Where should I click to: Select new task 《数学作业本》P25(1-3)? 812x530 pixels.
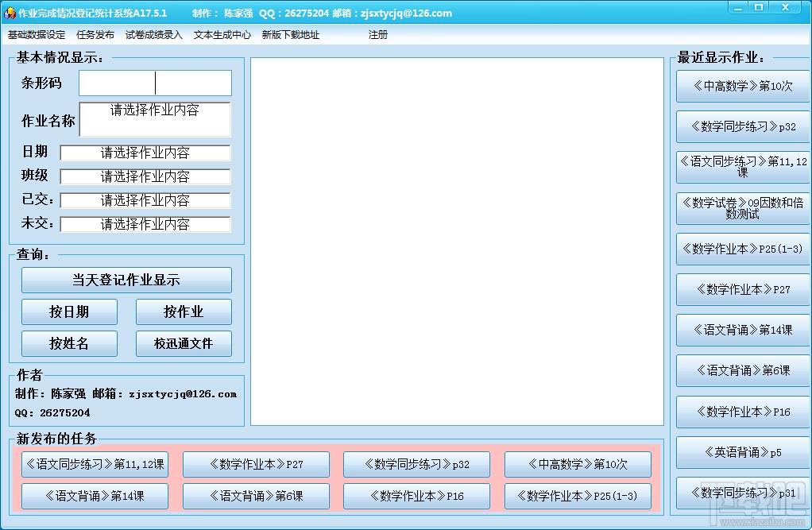pos(578,497)
